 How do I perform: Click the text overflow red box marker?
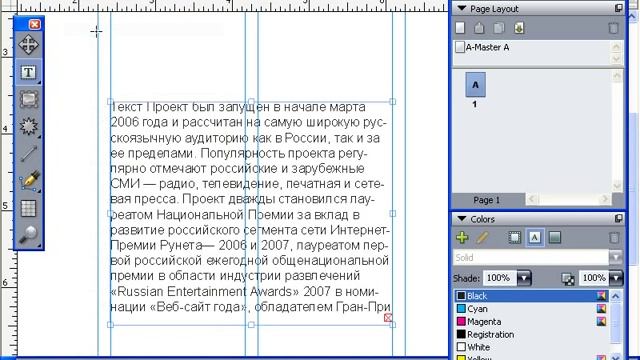point(388,317)
